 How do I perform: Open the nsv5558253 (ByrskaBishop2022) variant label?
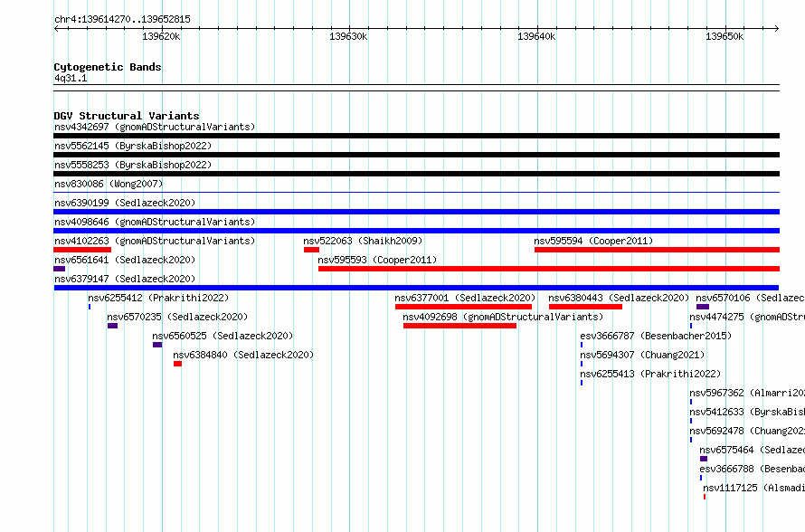tap(133, 165)
